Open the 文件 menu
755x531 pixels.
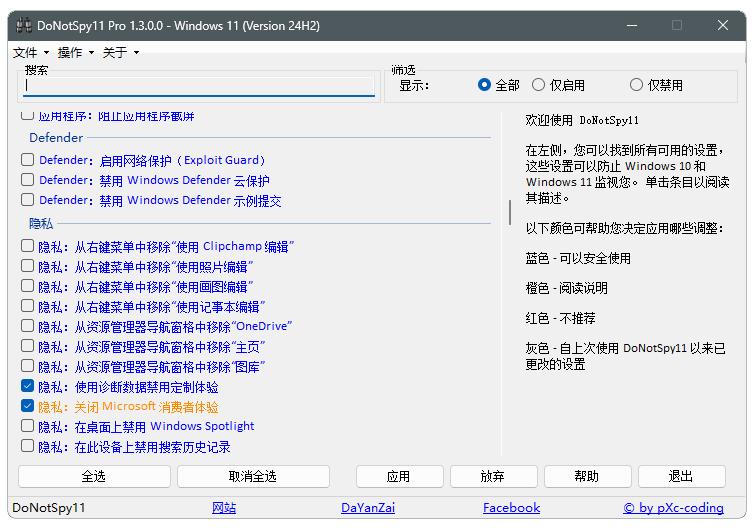pyautogui.click(x=30, y=52)
